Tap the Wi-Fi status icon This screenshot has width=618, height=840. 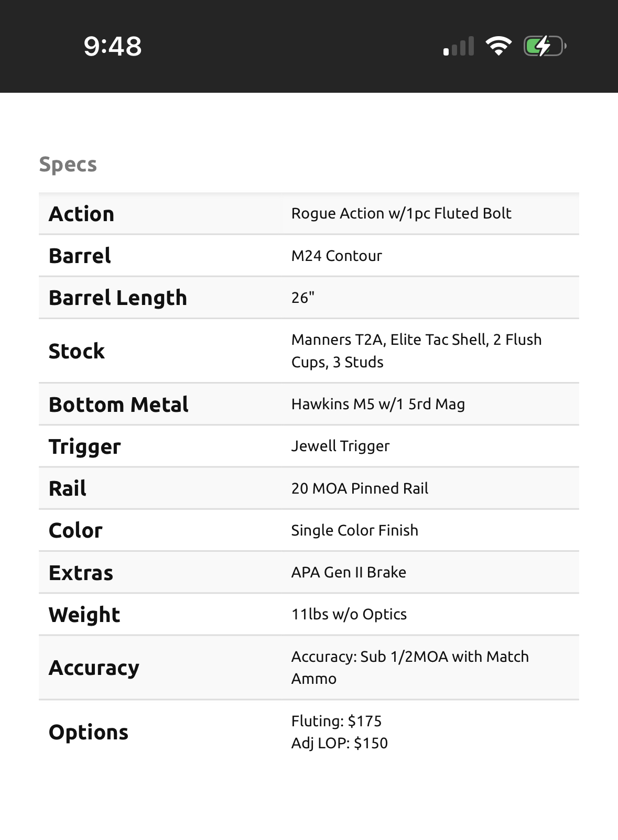point(498,46)
